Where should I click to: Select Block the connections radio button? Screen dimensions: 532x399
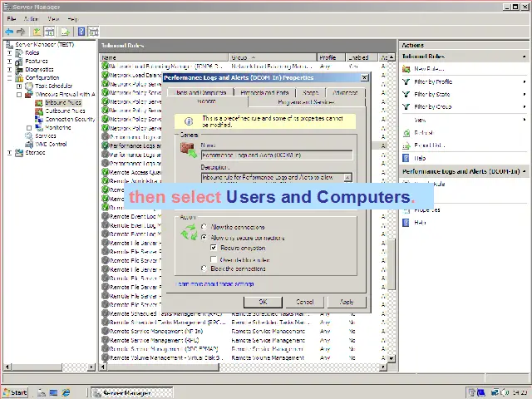(204, 268)
